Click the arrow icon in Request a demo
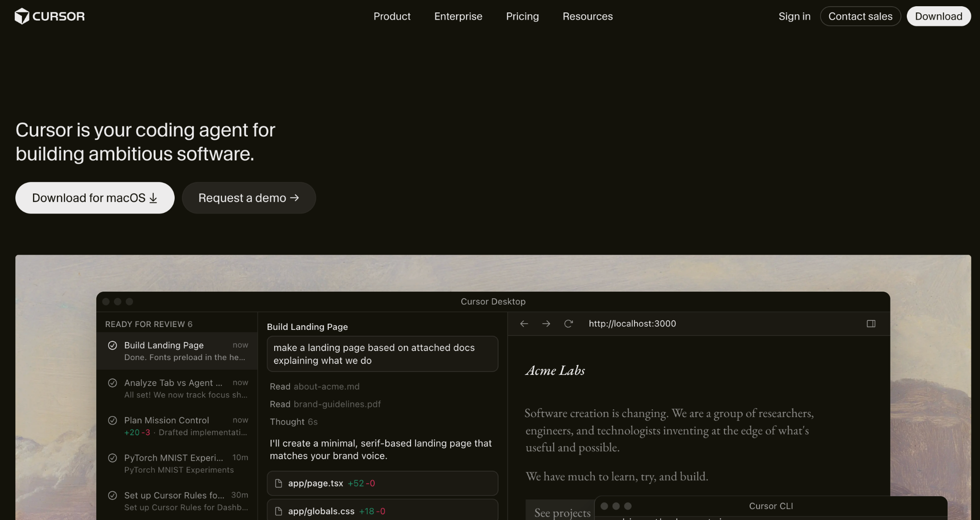The image size is (980, 520). click(x=294, y=198)
